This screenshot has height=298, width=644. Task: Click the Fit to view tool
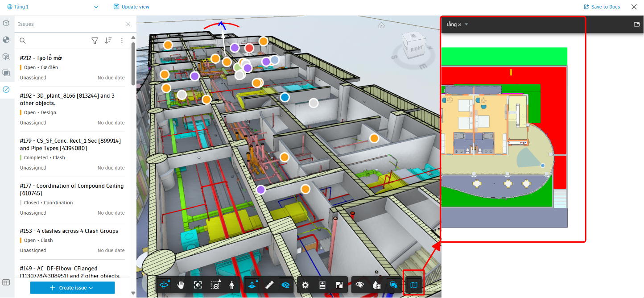[x=198, y=286]
